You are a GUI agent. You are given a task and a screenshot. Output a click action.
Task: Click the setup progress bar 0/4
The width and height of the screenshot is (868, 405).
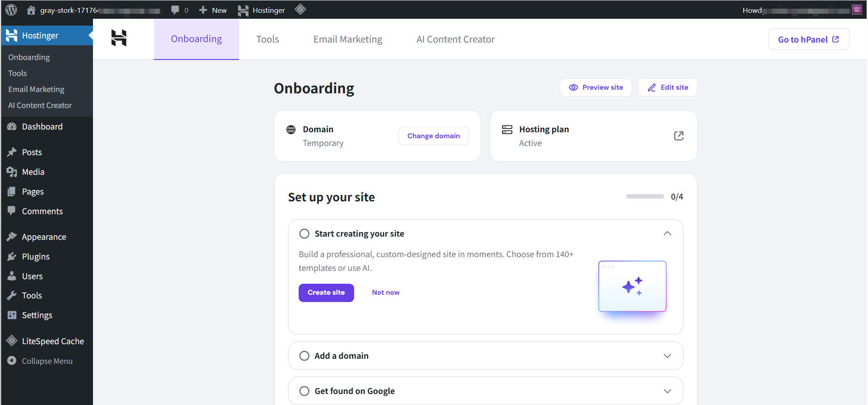pyautogui.click(x=645, y=197)
